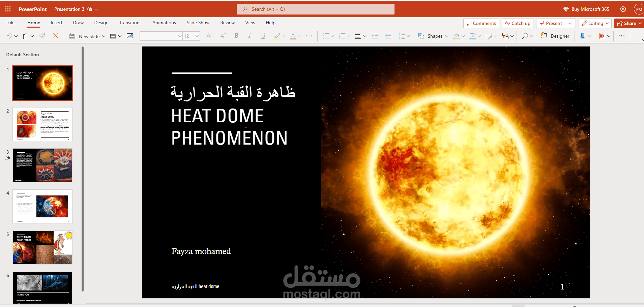Click the Numbering list icon

342,36
